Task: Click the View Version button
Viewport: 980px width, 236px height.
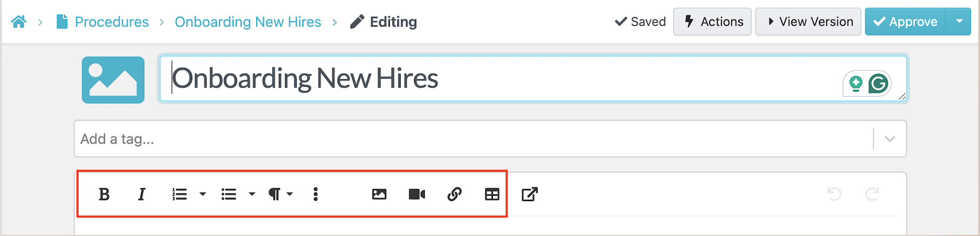Action: 808,22
